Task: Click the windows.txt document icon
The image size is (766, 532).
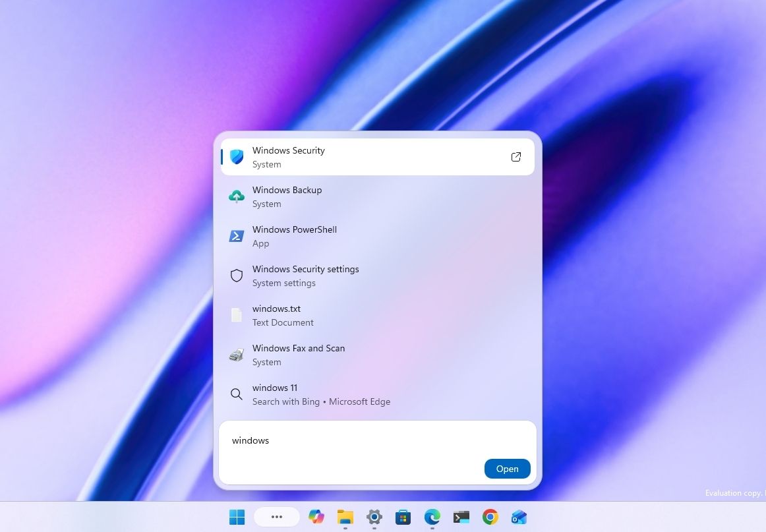Action: coord(237,315)
